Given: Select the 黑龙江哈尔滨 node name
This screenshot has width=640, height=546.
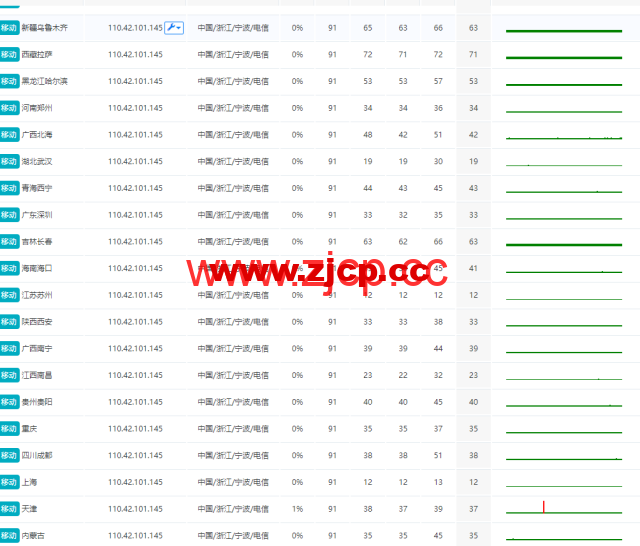Looking at the screenshot, I should pos(44,81).
